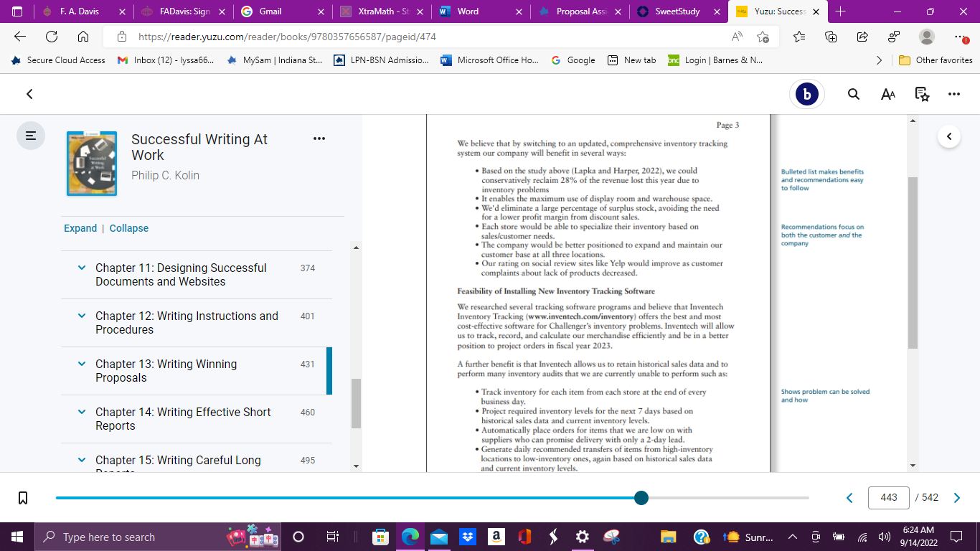Open Edge settings and more menu
This screenshot has height=551, width=980.
coord(960,37)
